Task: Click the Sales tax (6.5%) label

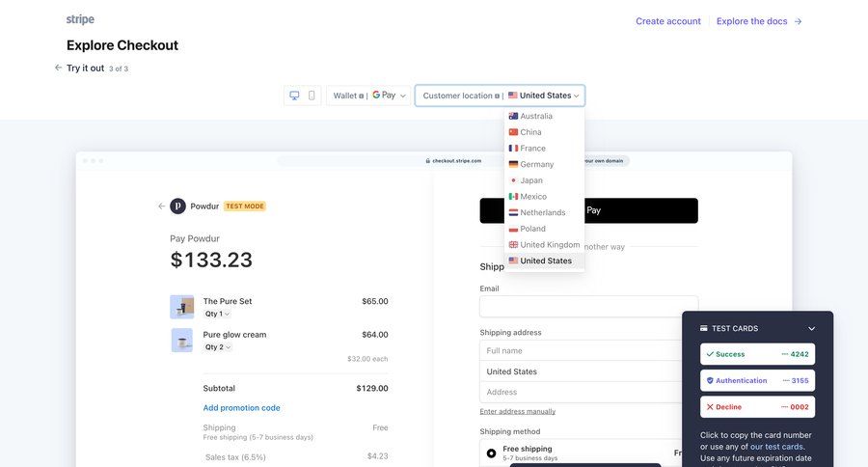Action: point(235,457)
